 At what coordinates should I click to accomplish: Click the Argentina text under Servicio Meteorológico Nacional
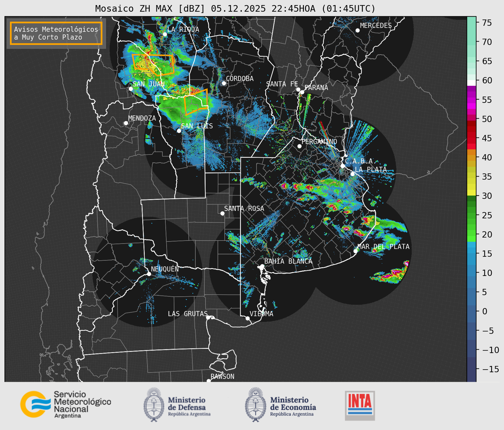click(x=68, y=416)
